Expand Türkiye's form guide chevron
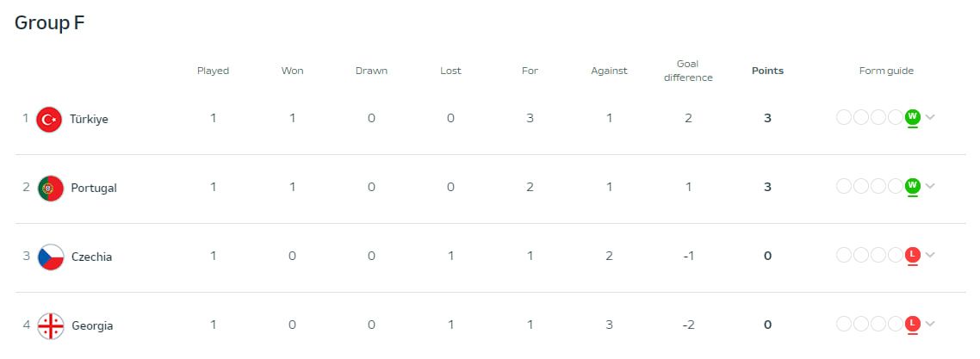Image resolution: width=980 pixels, height=359 pixels. point(930,117)
